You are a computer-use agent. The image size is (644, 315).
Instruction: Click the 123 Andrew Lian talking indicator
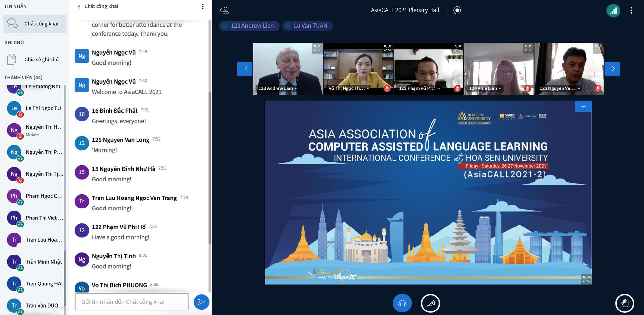(249, 26)
